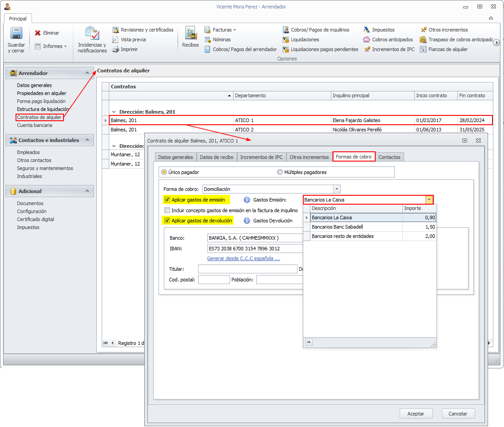Viewport: 504px width, 427px height.
Task: Collapse Contactos e industriales group
Action: click(87, 140)
